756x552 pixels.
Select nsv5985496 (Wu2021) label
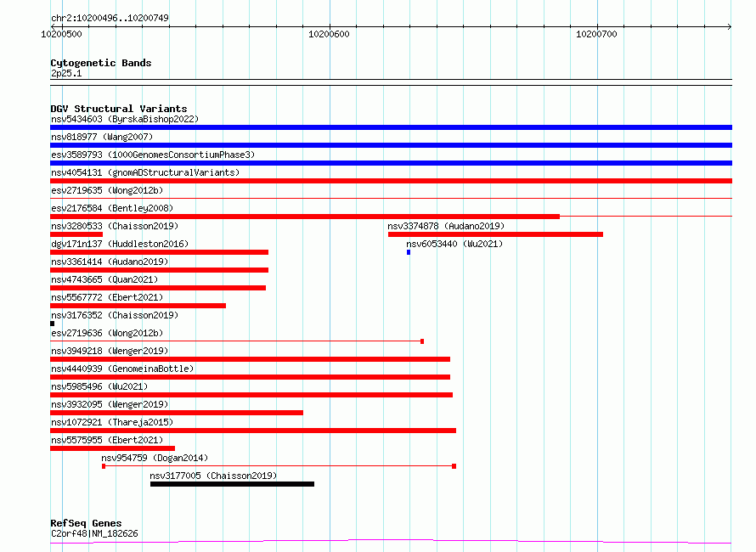click(x=99, y=386)
